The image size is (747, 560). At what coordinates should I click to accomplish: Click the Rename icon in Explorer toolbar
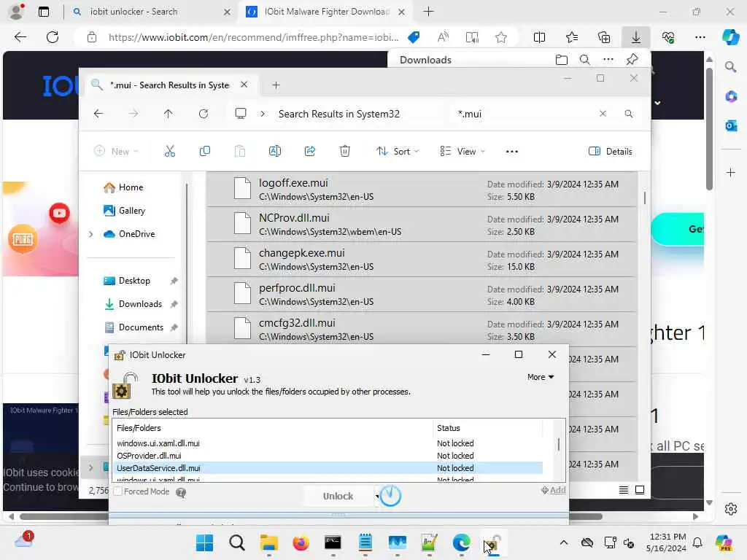click(275, 152)
